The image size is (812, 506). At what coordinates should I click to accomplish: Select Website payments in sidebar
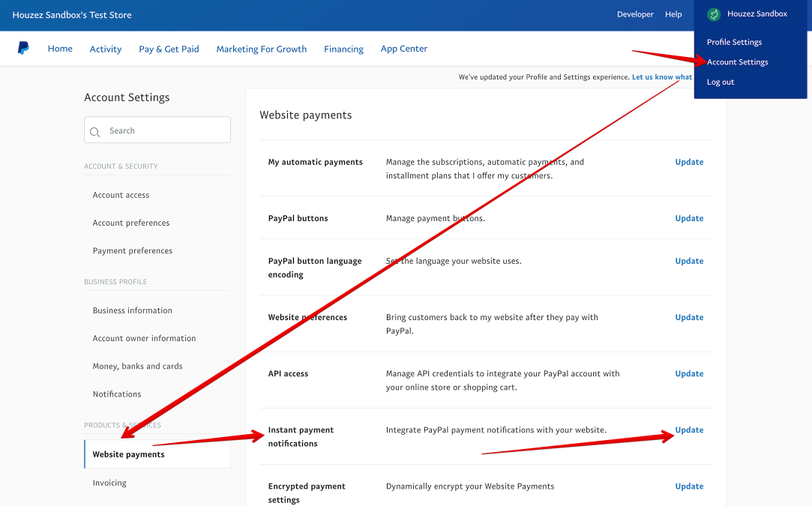pyautogui.click(x=157, y=454)
